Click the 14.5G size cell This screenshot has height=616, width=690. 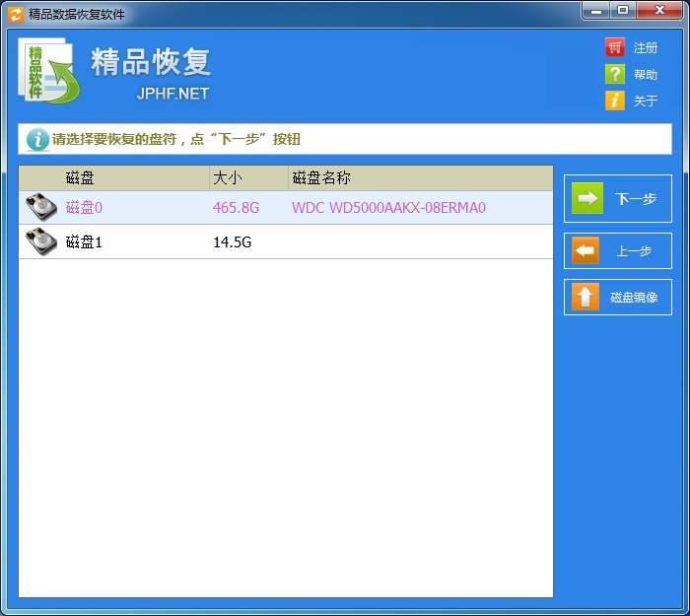click(232, 242)
